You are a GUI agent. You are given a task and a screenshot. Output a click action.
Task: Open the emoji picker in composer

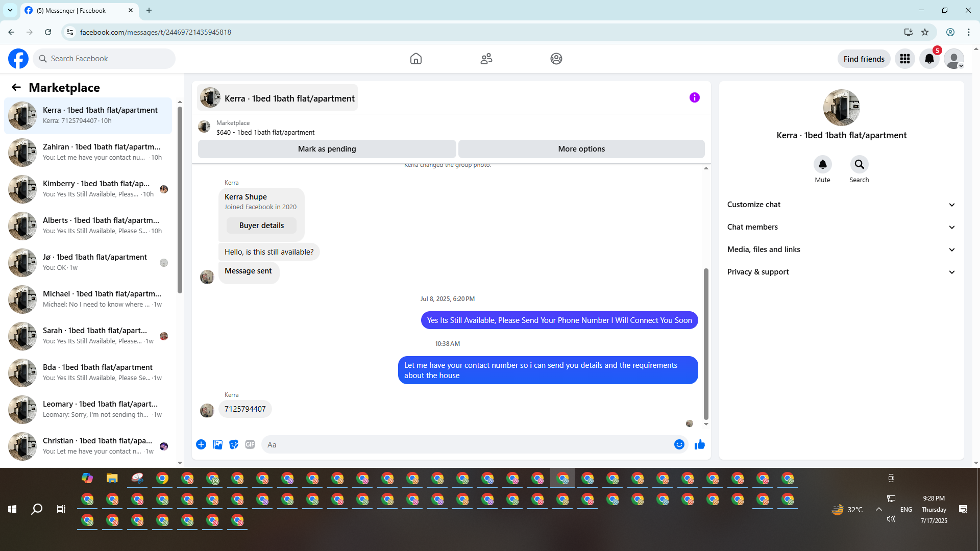[x=679, y=444]
